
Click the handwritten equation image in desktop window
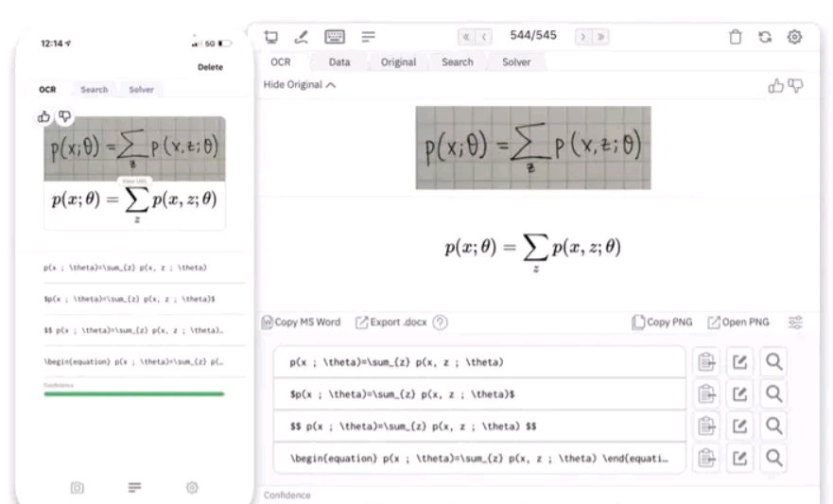pos(533,148)
